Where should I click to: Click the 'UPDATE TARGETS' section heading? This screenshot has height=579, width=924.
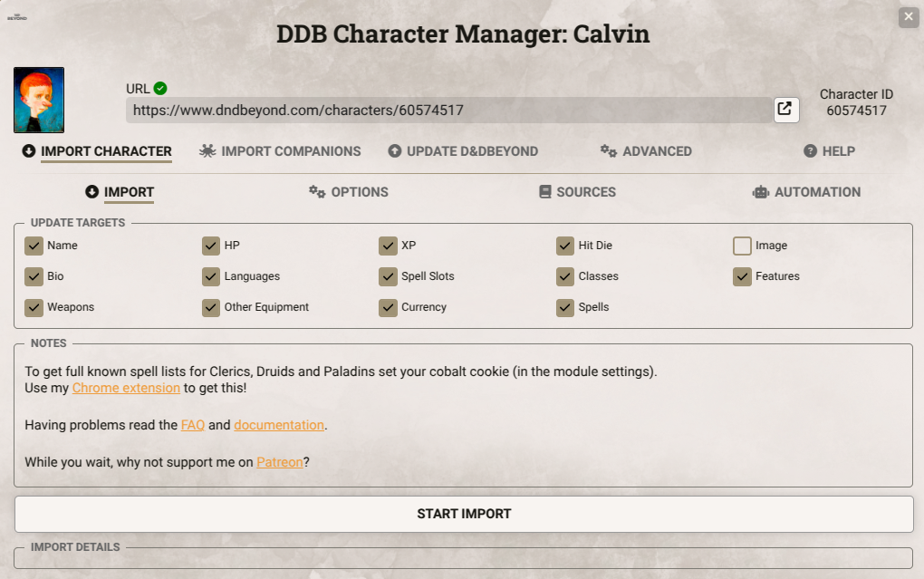pos(78,223)
